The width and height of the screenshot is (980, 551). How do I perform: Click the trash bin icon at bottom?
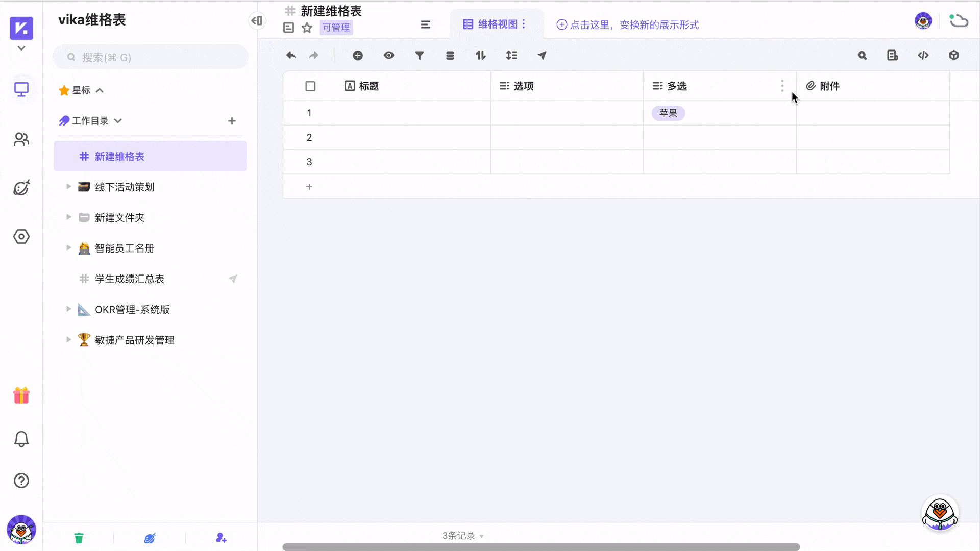tap(79, 537)
